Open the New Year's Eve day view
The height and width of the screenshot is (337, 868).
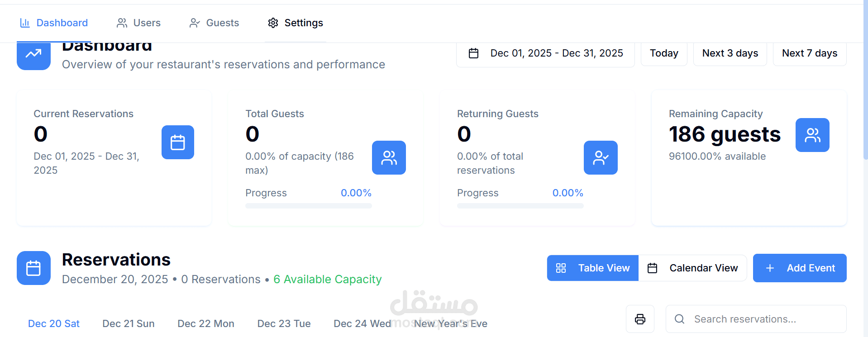pos(450,323)
